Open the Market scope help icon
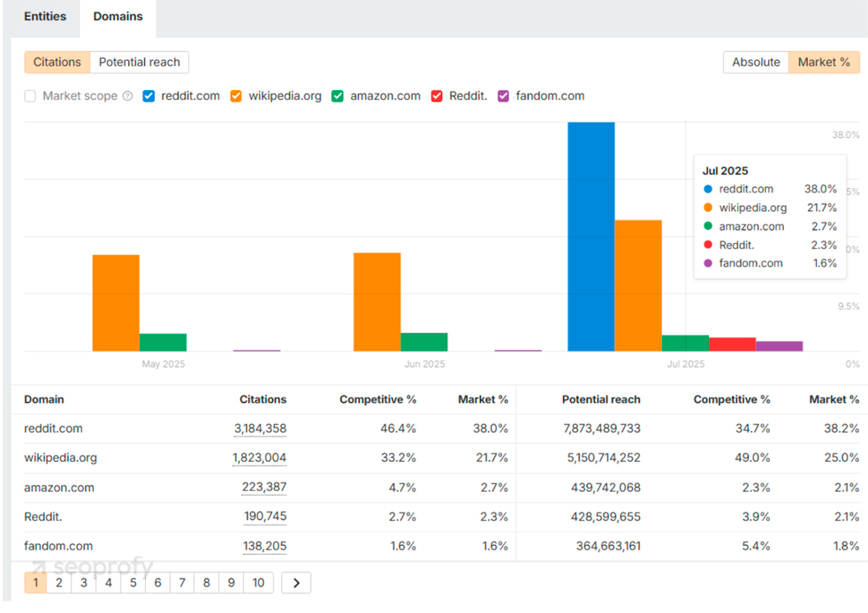Viewport: 868px width, 613px height. click(127, 96)
